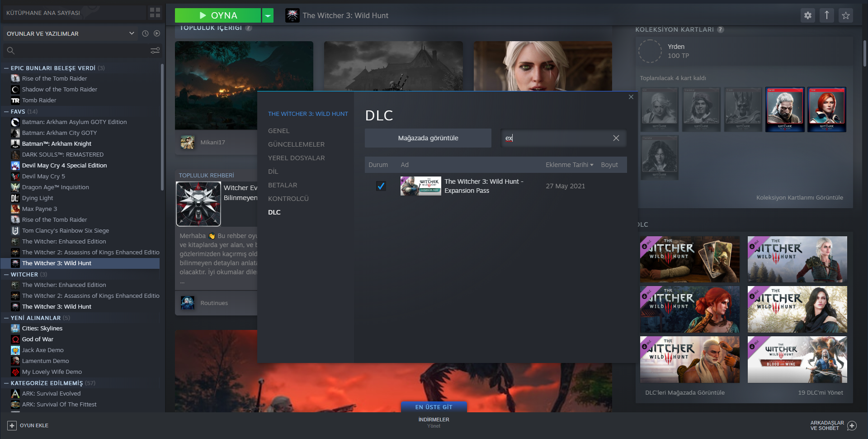The height and width of the screenshot is (439, 868).
Task: Open the Dil tab
Action: tap(273, 172)
